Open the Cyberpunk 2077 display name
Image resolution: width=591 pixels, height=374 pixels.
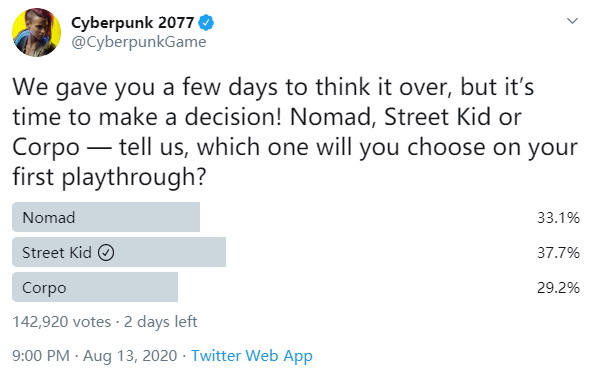(x=132, y=23)
